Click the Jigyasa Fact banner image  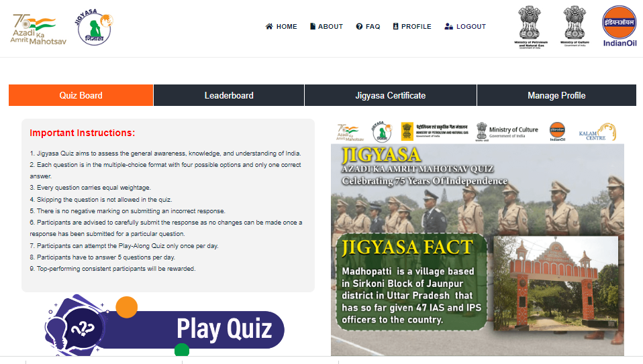477,238
